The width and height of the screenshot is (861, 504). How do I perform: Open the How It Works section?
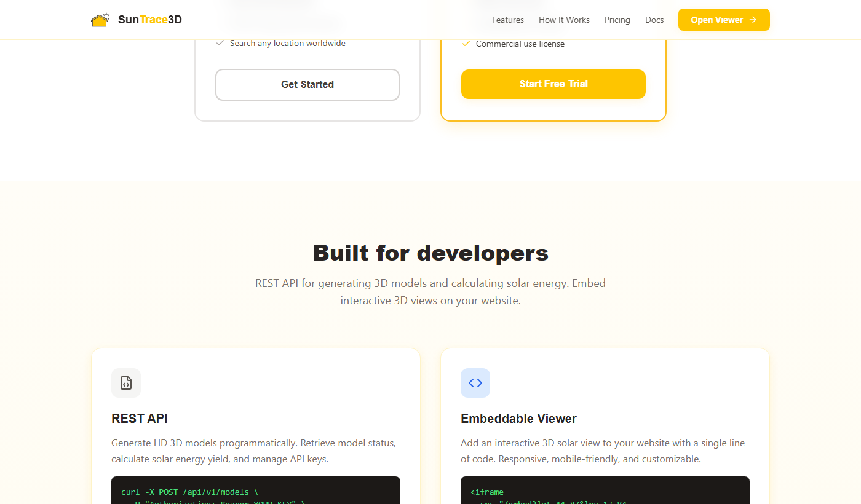(x=563, y=20)
